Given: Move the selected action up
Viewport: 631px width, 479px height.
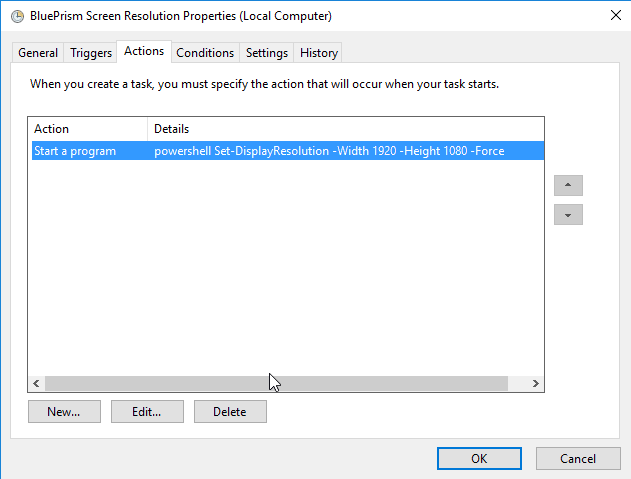Looking at the screenshot, I should pyautogui.click(x=568, y=186).
